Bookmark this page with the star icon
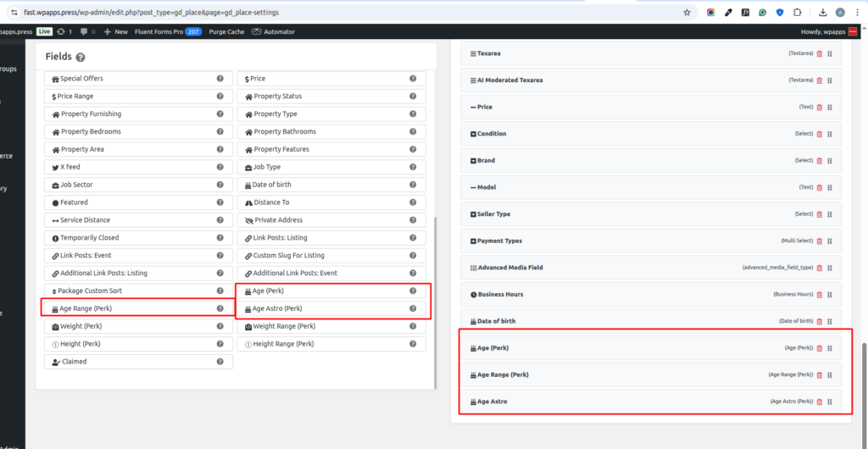868x449 pixels. coord(687,13)
